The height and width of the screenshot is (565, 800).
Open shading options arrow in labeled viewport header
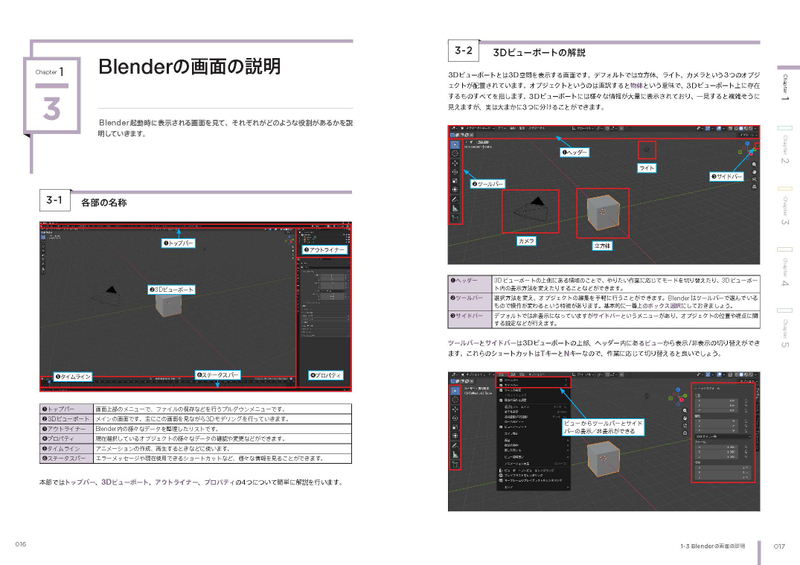756,128
